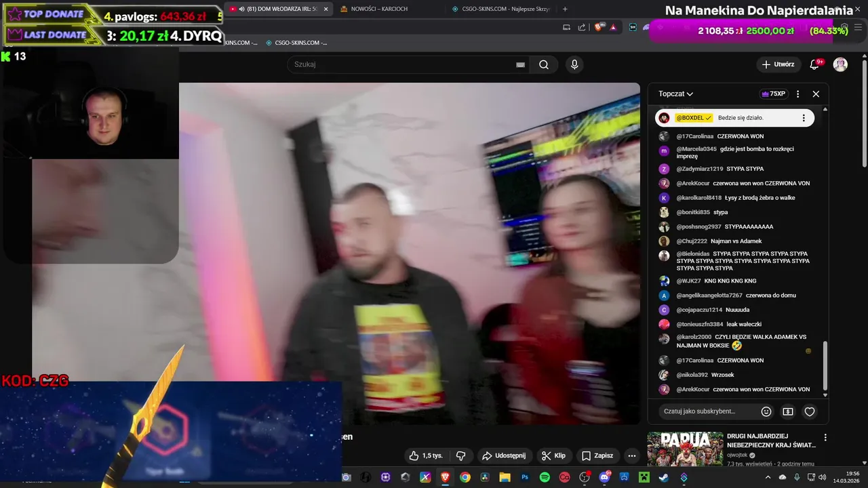
Task: Open more video actions ellipsis button
Action: pos(631,455)
